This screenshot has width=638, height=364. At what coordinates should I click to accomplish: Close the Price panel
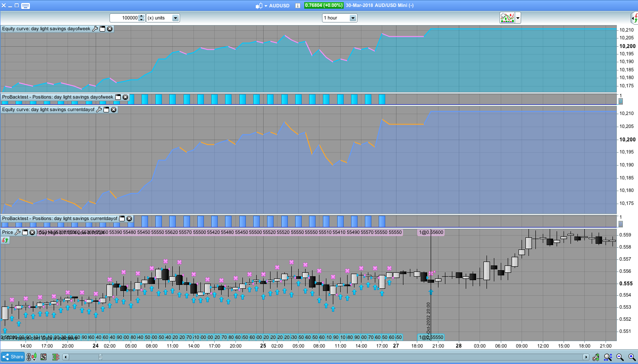[x=32, y=233]
